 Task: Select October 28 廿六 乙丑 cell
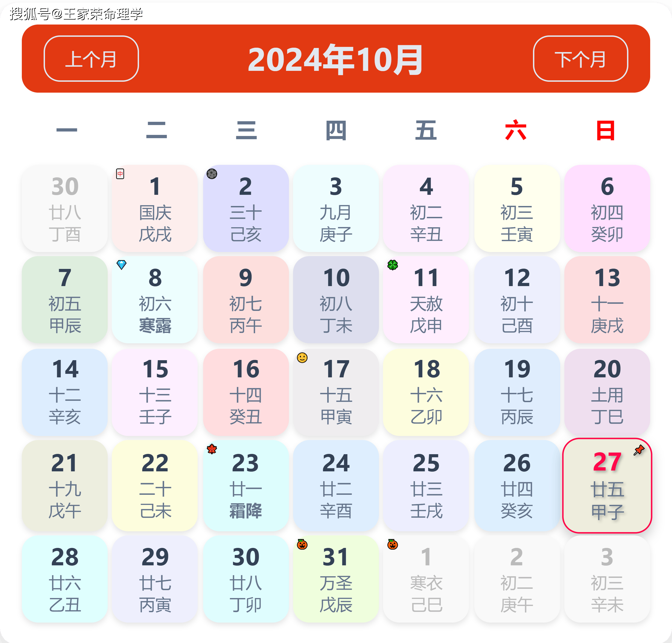65,579
